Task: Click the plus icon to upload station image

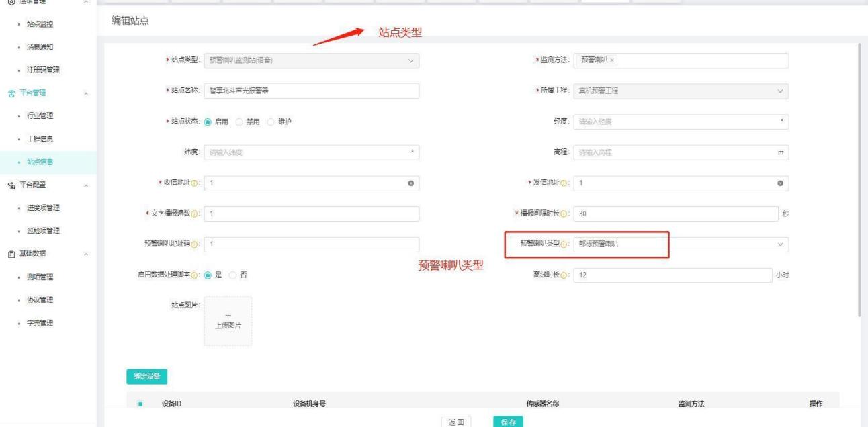Action: pyautogui.click(x=228, y=316)
